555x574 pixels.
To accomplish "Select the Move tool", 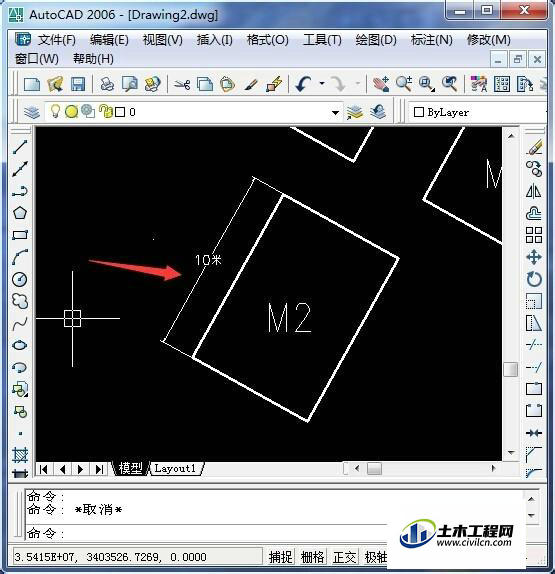I will coord(534,257).
